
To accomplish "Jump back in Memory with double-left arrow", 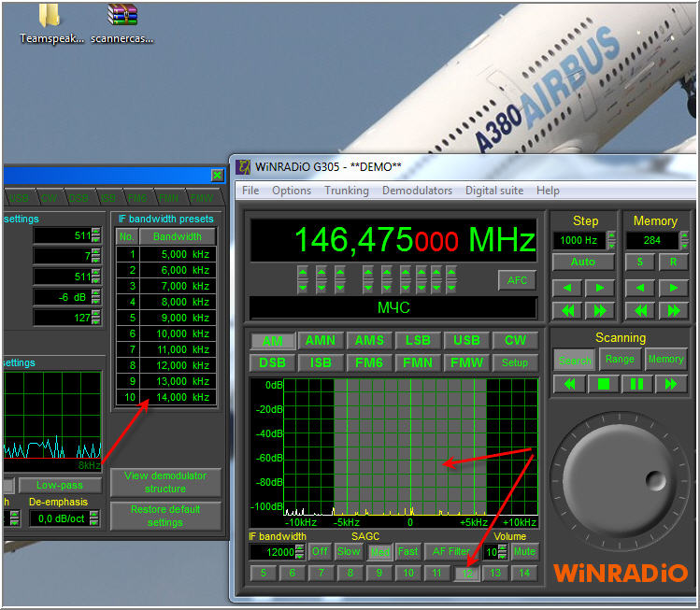I will pos(640,310).
